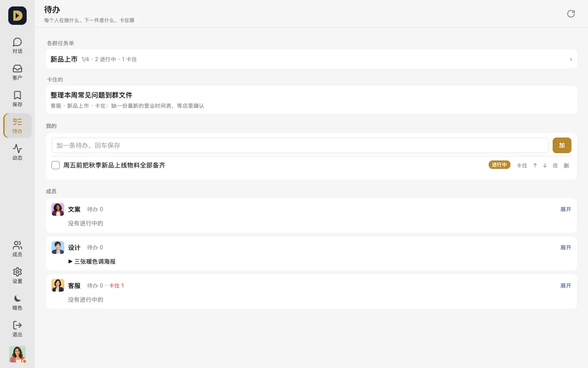Screen dimensions: 588x368
Task: Click the 加 add button
Action: (x=562, y=145)
